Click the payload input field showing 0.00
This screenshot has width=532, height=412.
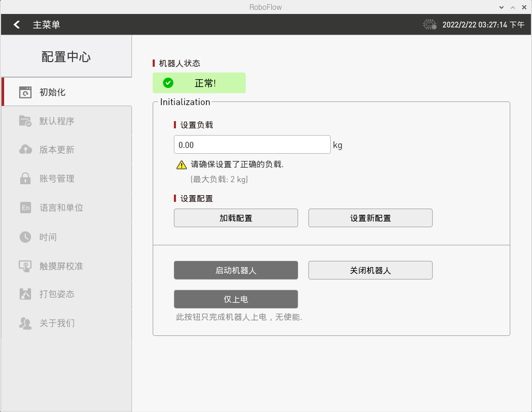[x=252, y=145]
